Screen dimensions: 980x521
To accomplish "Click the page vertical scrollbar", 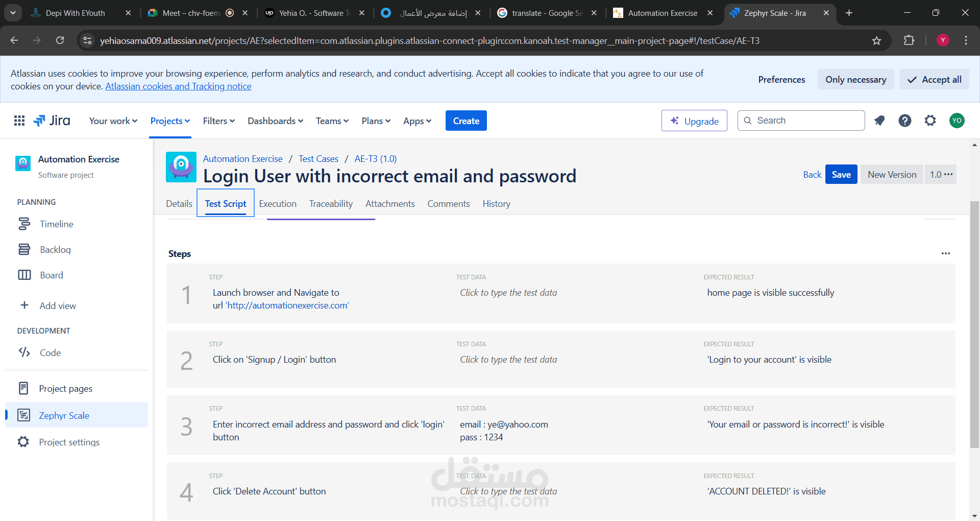I will [974, 324].
